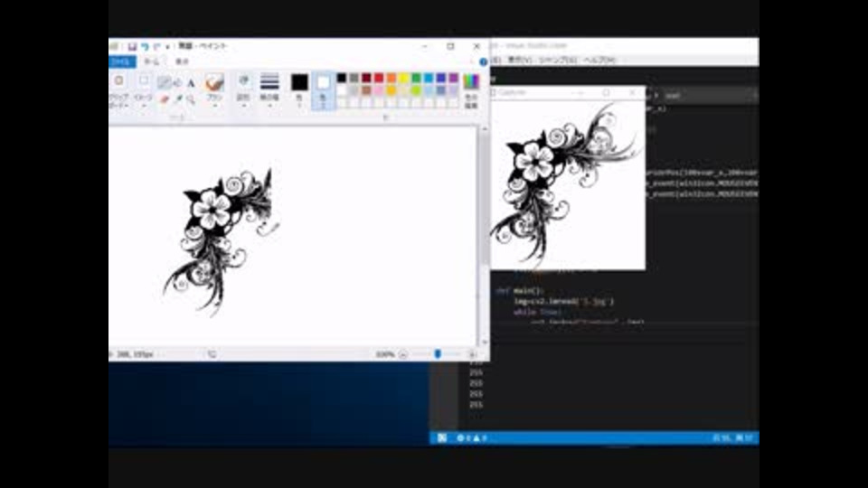
Task: Close the Capture window
Action: (x=632, y=93)
